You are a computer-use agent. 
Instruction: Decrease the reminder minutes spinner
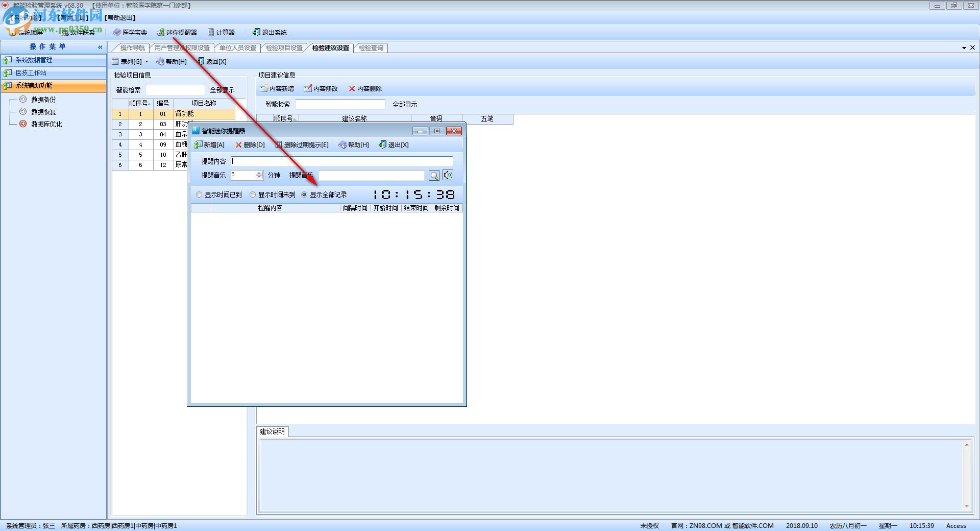pyautogui.click(x=259, y=178)
